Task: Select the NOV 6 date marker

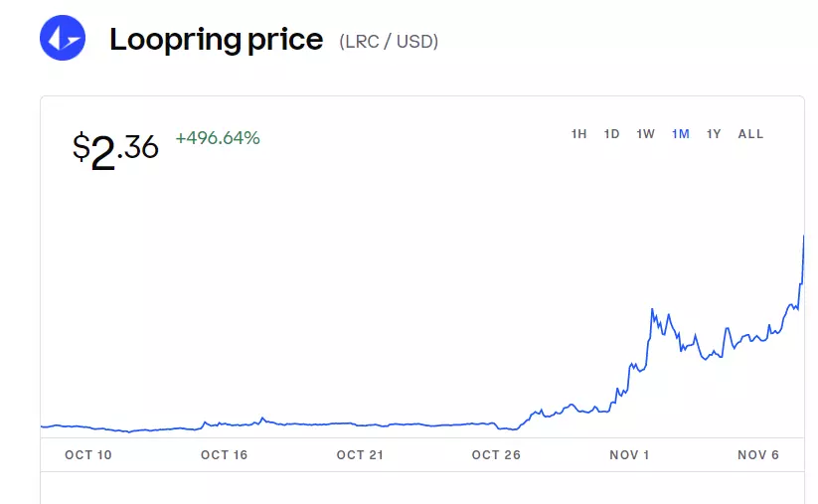Action: [758, 455]
